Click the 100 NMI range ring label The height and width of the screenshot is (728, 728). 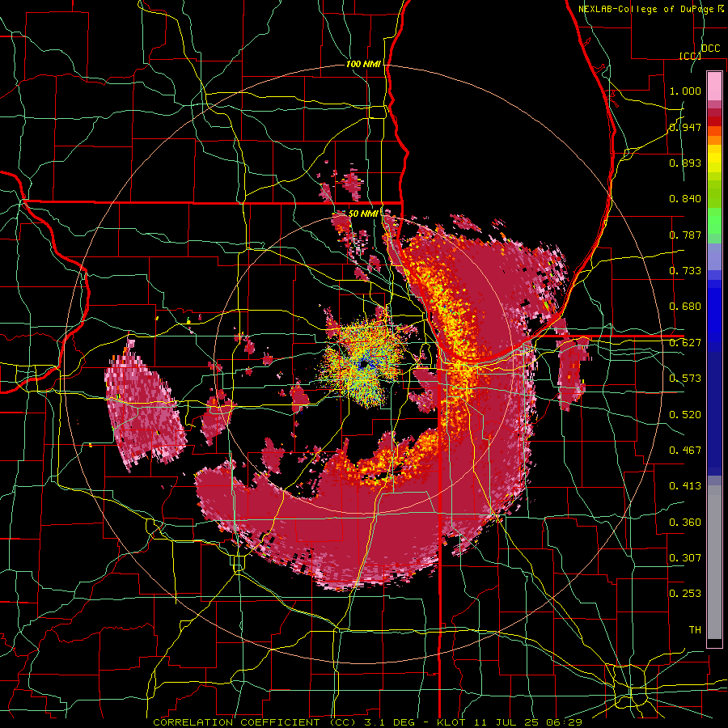pos(362,64)
